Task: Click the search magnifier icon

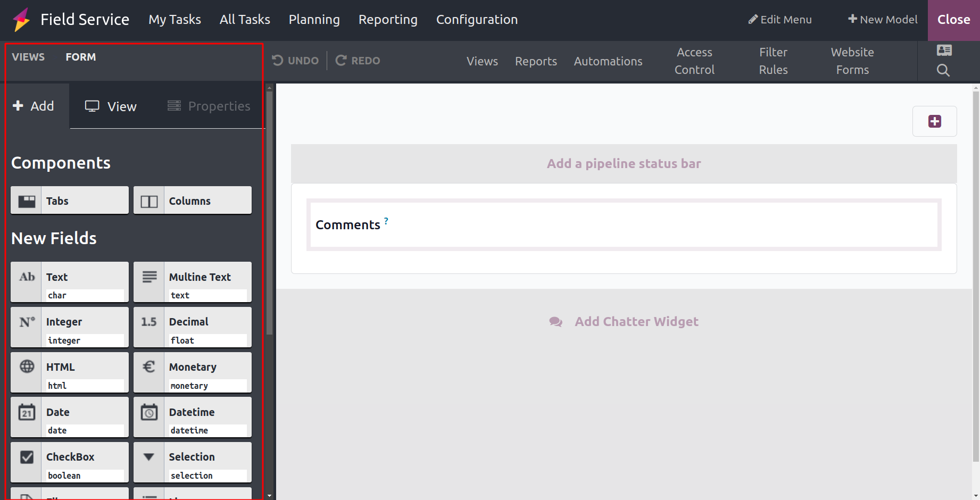Action: click(x=943, y=70)
